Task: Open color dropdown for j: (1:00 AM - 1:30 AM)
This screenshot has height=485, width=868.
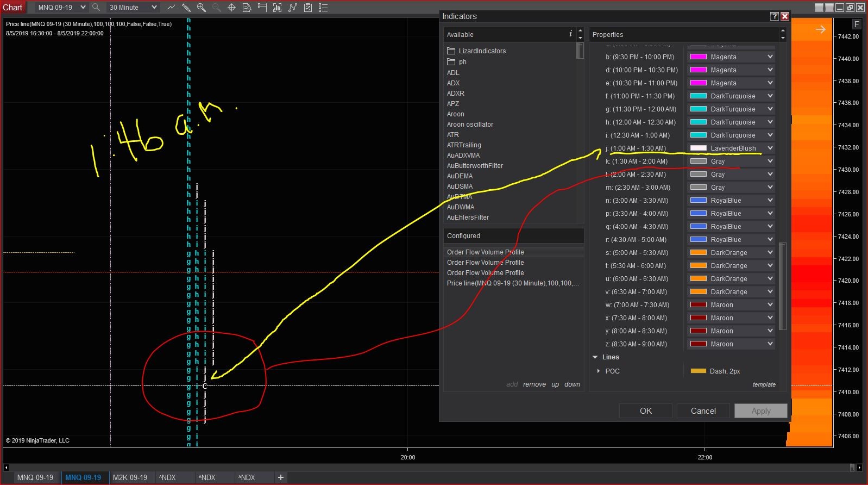Action: click(731, 148)
